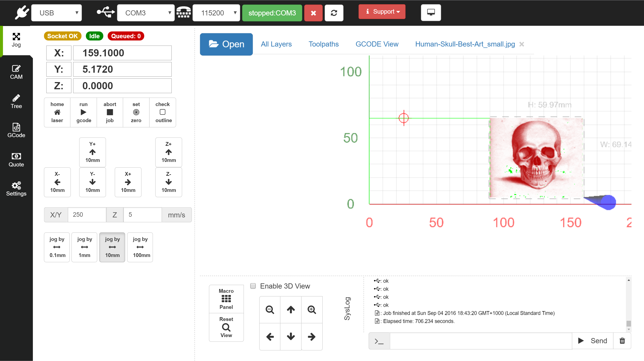This screenshot has height=361, width=644.
Task: Click the X position value field
Action: click(x=122, y=53)
